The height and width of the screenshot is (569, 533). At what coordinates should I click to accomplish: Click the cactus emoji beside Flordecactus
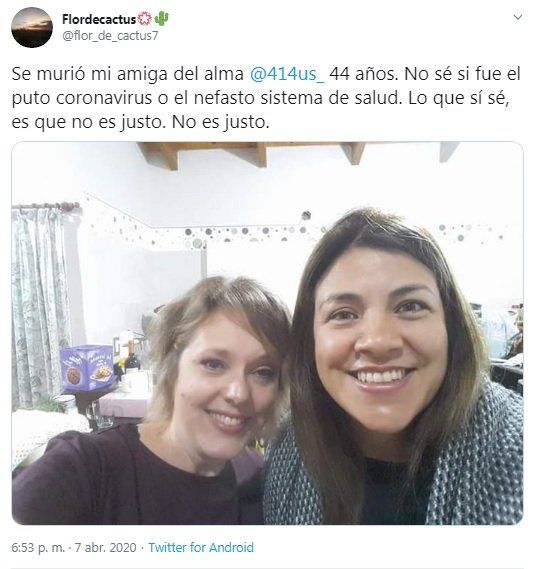tap(161, 19)
